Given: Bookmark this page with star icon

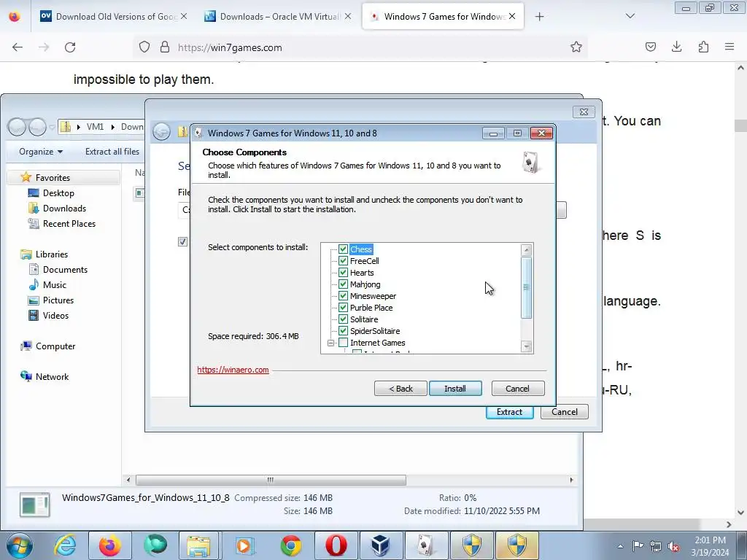Looking at the screenshot, I should 576,47.
